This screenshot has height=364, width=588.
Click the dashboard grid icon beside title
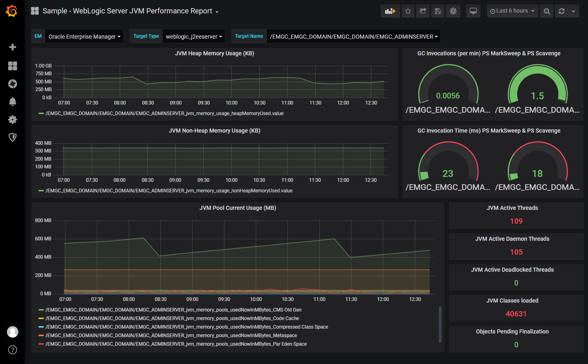tap(35, 11)
